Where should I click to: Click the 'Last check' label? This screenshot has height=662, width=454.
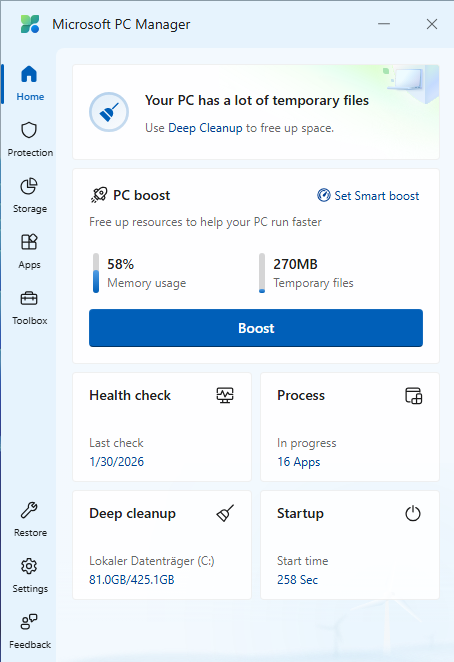point(116,443)
